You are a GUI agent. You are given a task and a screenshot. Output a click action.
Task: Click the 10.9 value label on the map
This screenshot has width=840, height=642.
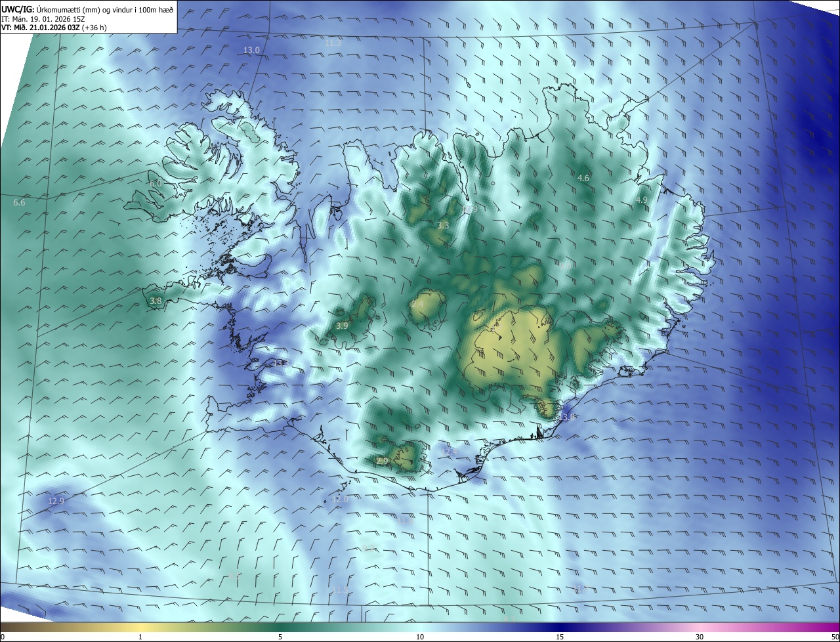[469, 209]
